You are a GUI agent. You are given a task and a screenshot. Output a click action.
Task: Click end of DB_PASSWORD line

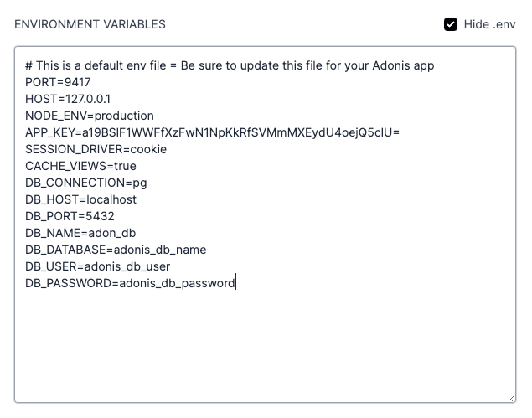coord(235,283)
